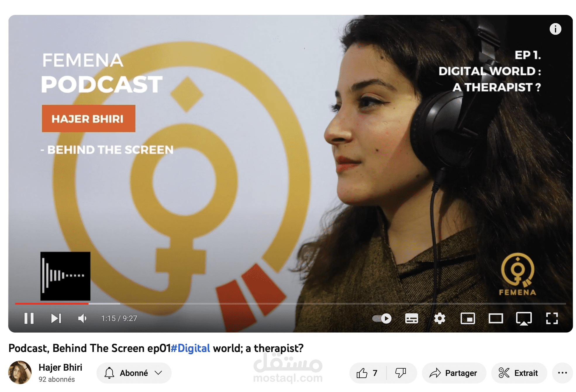Image resolution: width=576 pixels, height=392 pixels.
Task: Seek on the video progress bar
Action: pyautogui.click(x=290, y=304)
